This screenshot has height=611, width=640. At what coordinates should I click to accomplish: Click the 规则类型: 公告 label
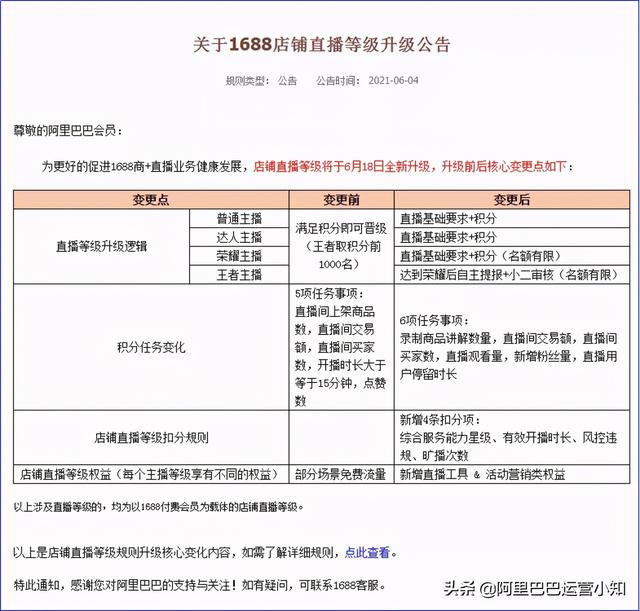(x=261, y=80)
